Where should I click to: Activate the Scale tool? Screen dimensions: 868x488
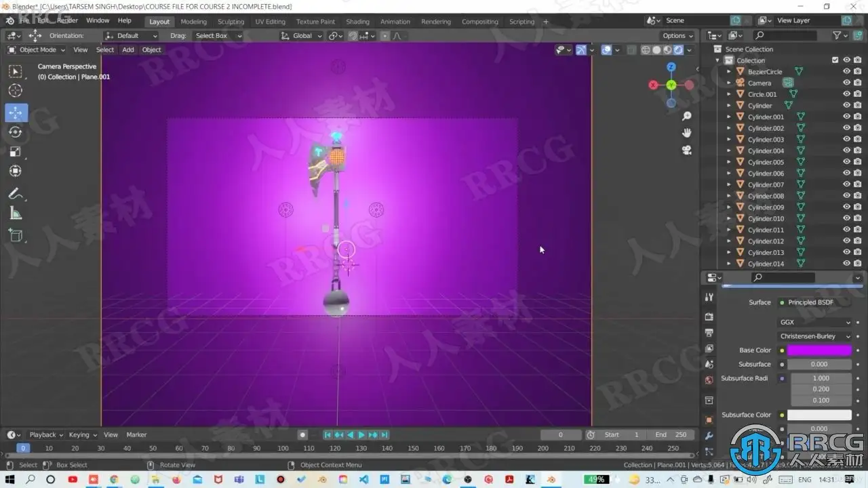click(15, 152)
